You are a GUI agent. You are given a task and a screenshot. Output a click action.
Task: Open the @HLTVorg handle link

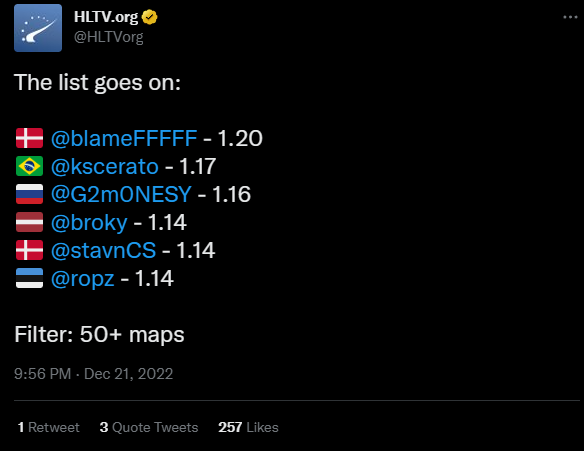(108, 37)
